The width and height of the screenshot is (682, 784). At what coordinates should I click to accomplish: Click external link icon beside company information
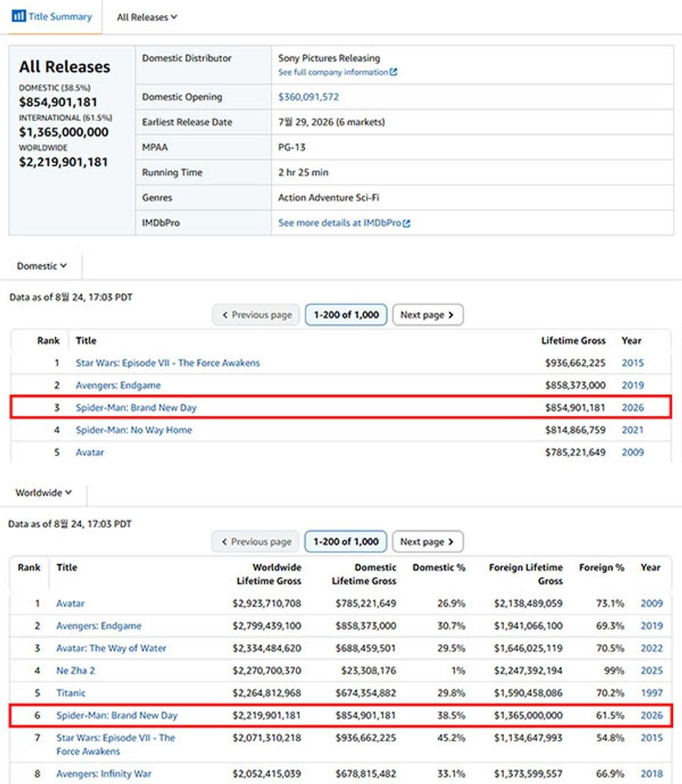point(394,72)
